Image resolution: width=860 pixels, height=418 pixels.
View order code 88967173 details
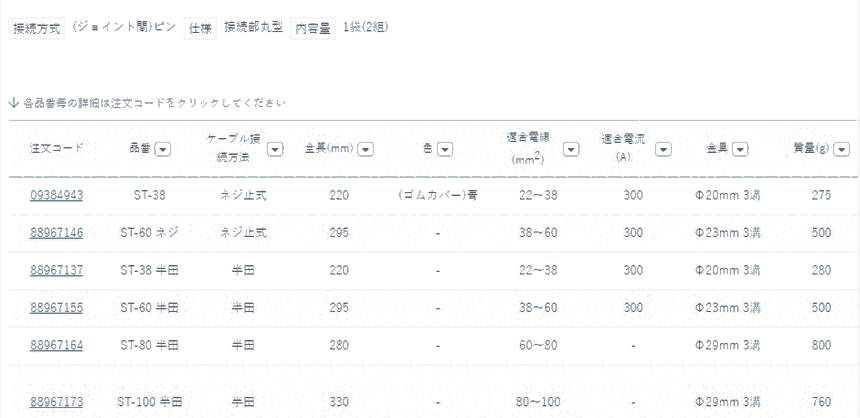point(56,402)
